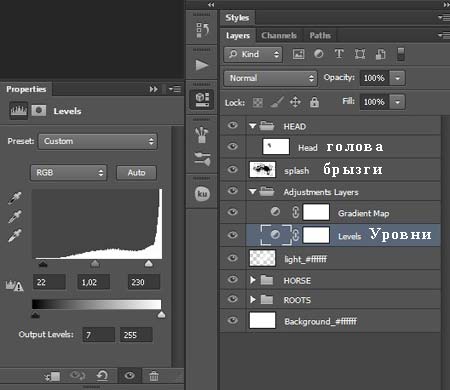Select the Masks icon in Properties
The height and width of the screenshot is (390, 450).
pos(39,110)
